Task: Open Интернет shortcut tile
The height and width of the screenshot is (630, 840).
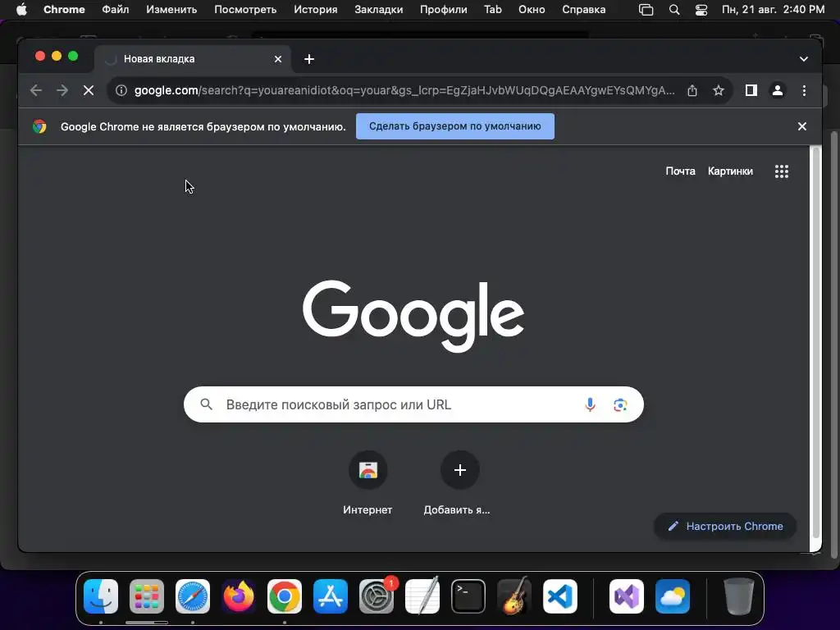Action: [x=367, y=483]
